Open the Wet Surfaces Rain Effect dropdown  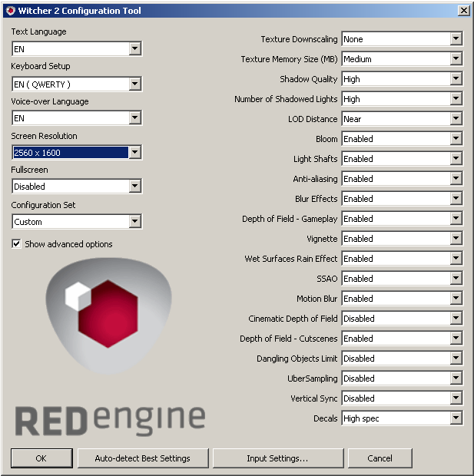[402, 259]
